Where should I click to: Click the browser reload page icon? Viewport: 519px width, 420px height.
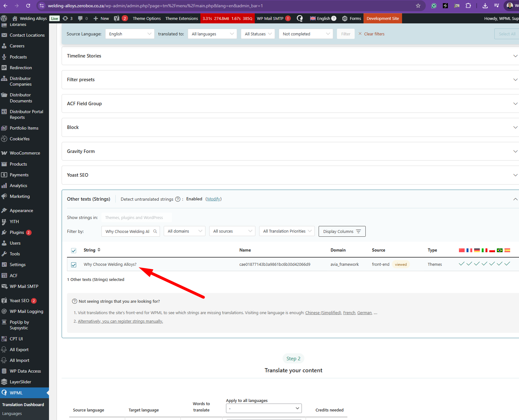[x=28, y=6]
